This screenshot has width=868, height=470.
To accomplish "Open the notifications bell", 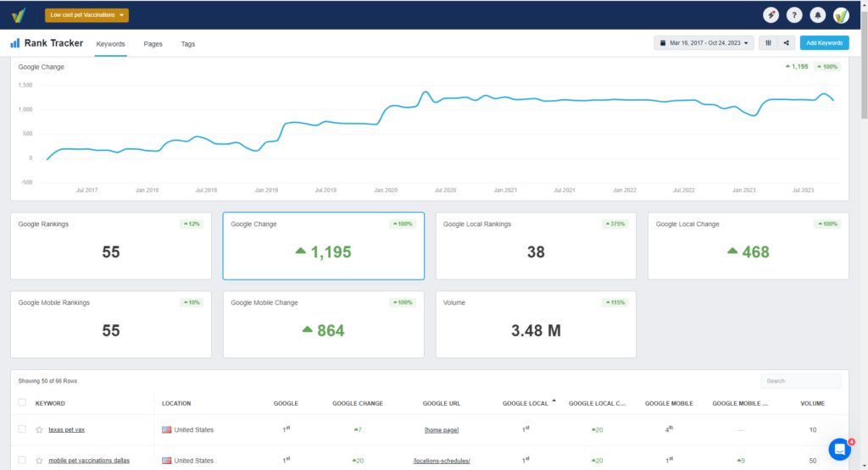I will [x=818, y=15].
